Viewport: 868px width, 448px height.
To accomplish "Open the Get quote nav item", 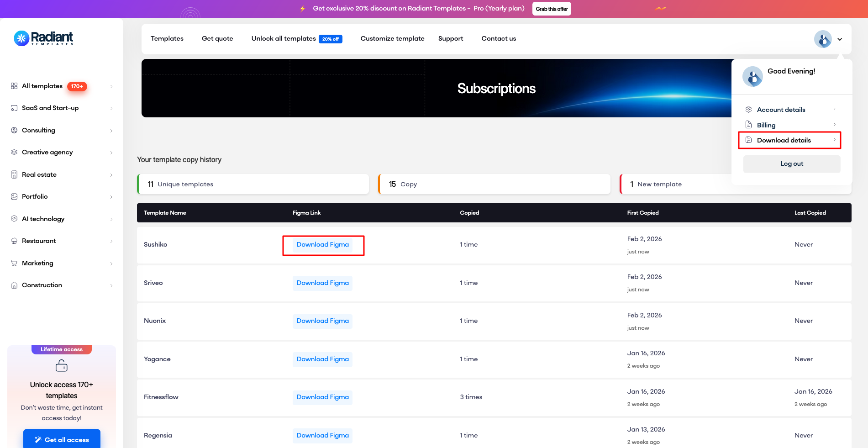I will (217, 38).
